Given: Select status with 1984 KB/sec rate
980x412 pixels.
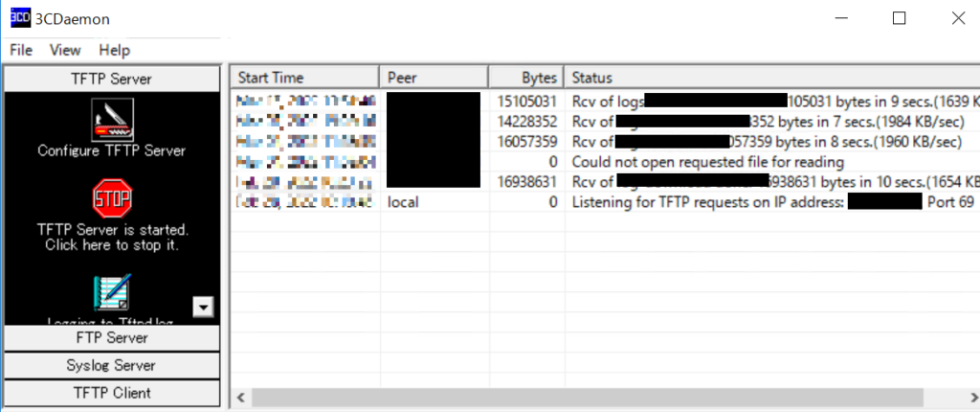Looking at the screenshot, I should [768, 122].
